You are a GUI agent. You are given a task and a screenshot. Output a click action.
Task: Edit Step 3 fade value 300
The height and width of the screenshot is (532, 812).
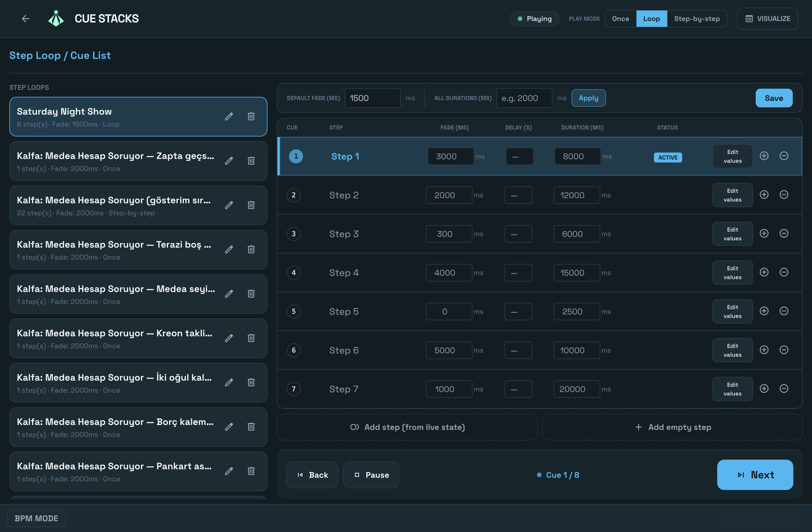pos(449,234)
